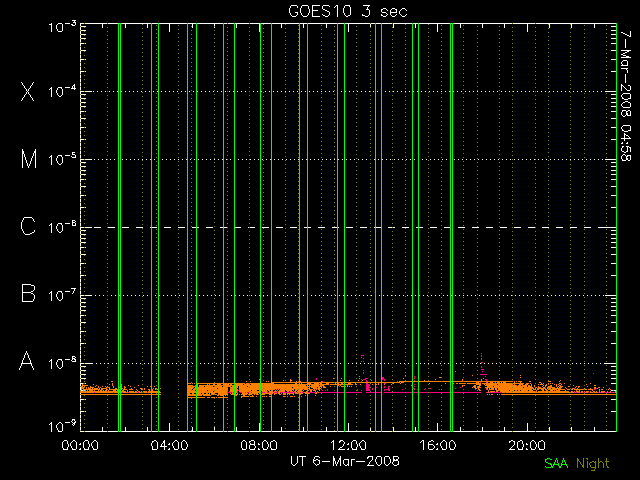Click the 10^-9 y-axis tick label
Viewport: 640px width, 480px height.
point(62,426)
